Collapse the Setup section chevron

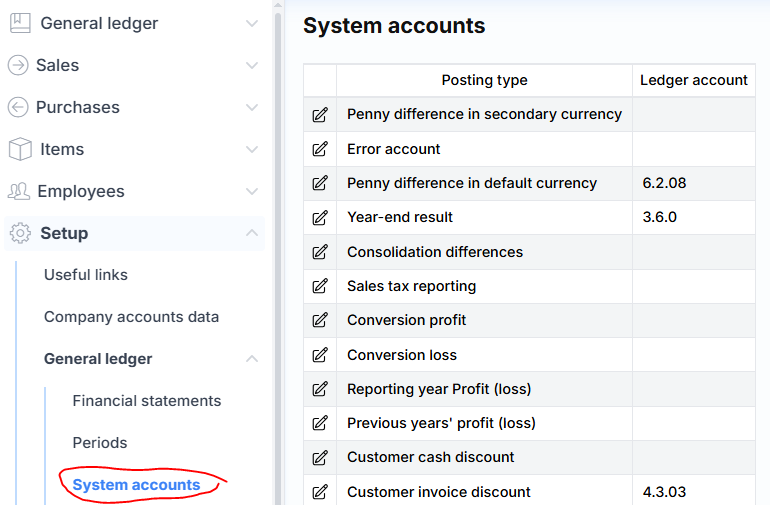[252, 233]
